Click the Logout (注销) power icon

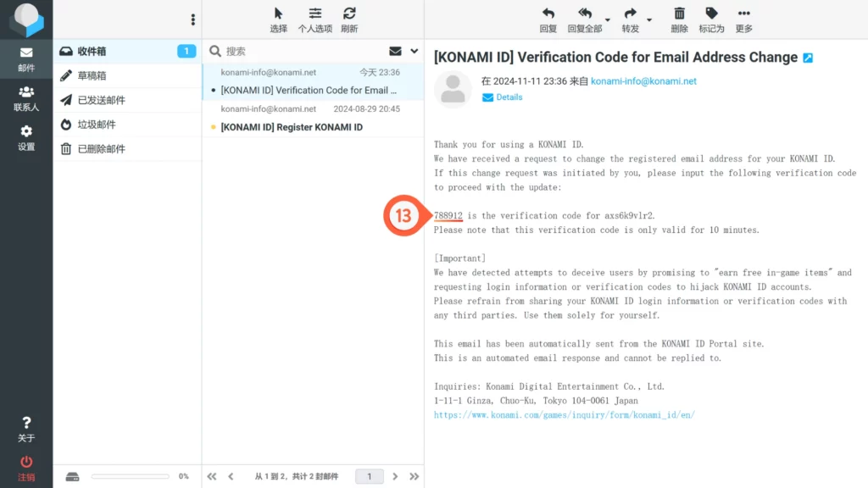tap(26, 468)
